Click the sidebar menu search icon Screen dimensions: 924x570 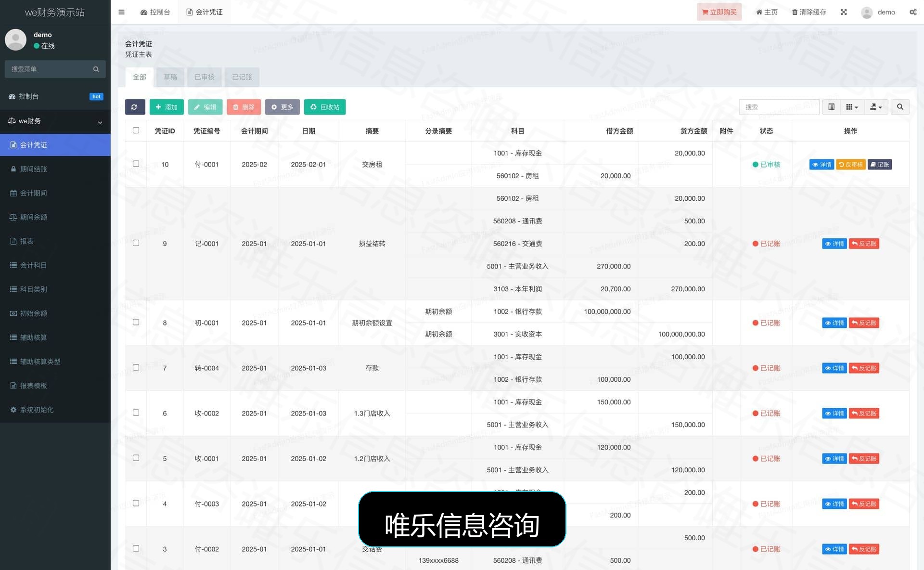pos(96,69)
